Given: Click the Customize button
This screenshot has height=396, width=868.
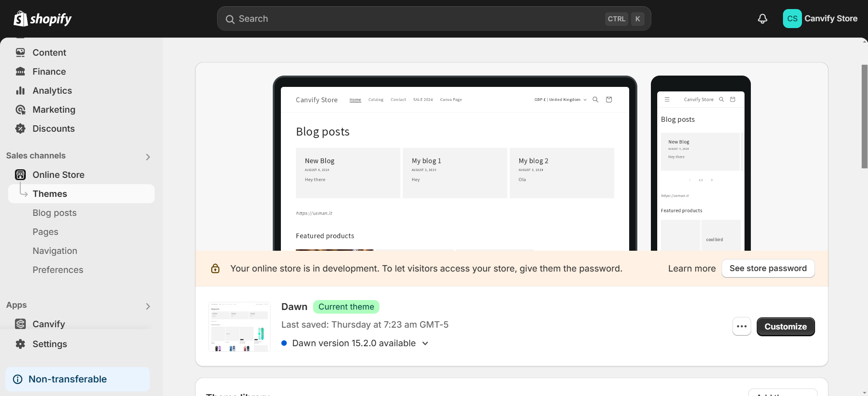Looking at the screenshot, I should point(786,327).
